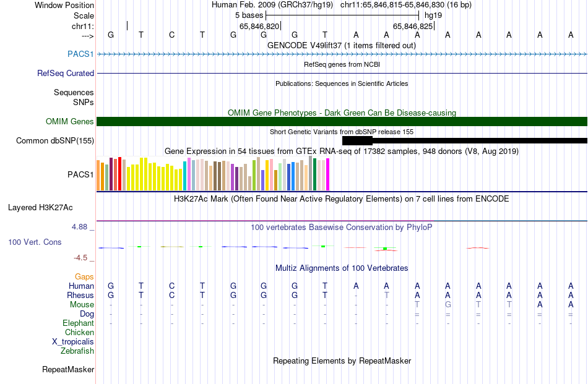Select the Rhesus alignment row label
The width and height of the screenshot is (588, 384).
pyautogui.click(x=80, y=295)
